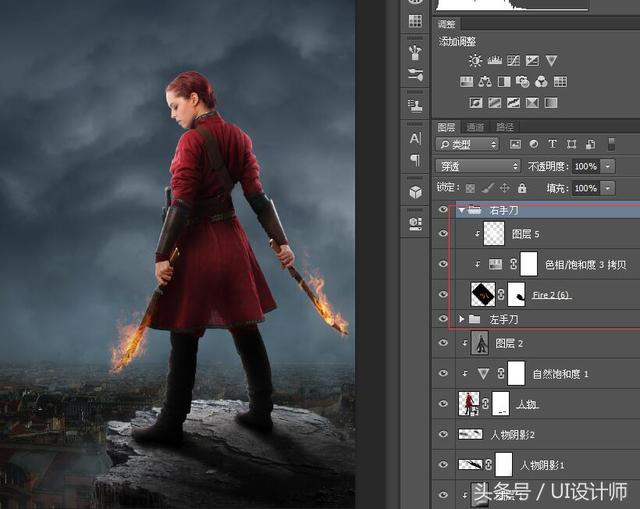Lock image pixels with brush icon

pos(488,188)
